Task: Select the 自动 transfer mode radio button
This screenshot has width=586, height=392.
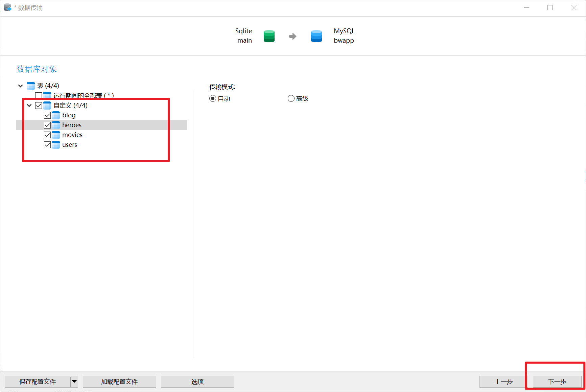Action: click(213, 98)
